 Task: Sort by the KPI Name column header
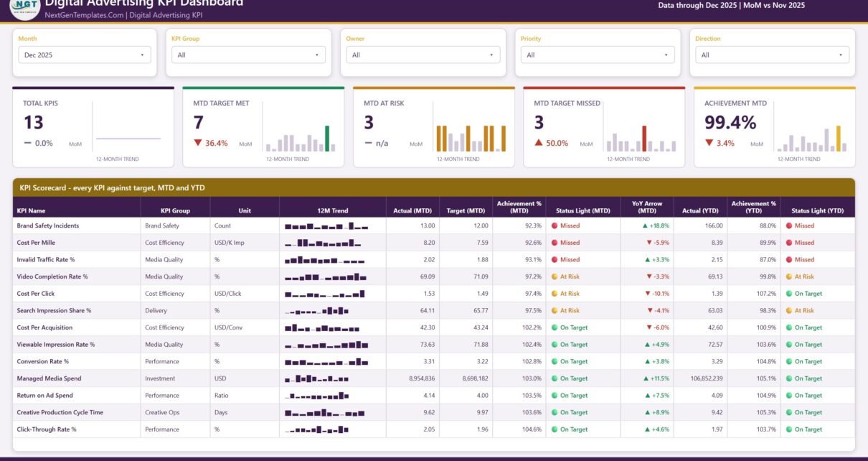tap(32, 210)
